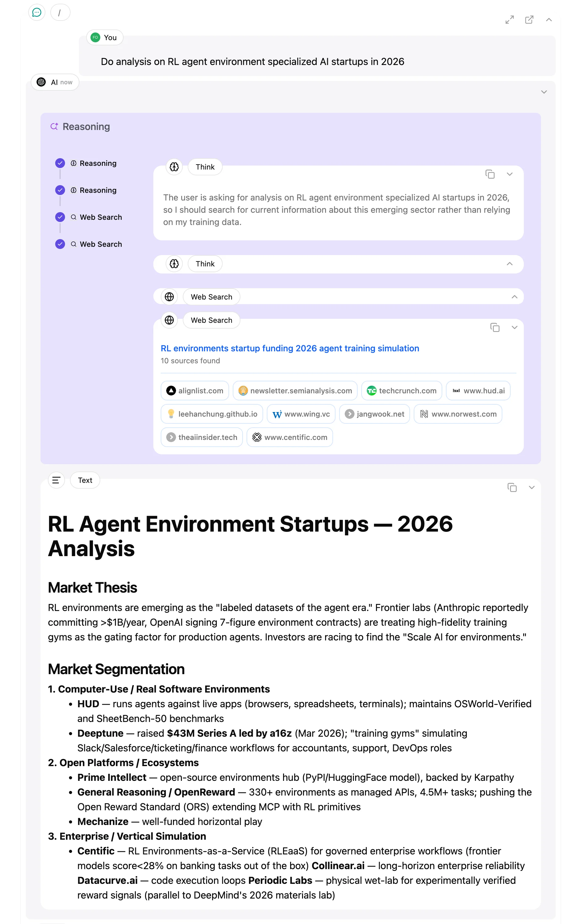The height and width of the screenshot is (924, 583).
Task: Open the www.hud.ai source
Action: point(478,391)
